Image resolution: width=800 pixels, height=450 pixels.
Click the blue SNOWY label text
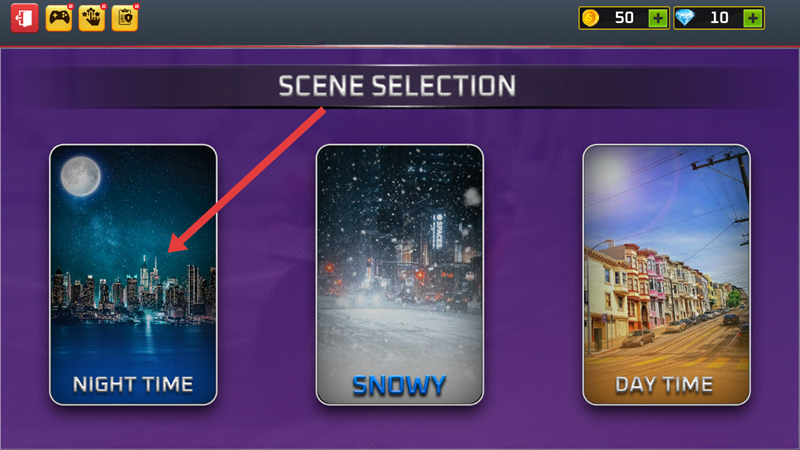[399, 385]
